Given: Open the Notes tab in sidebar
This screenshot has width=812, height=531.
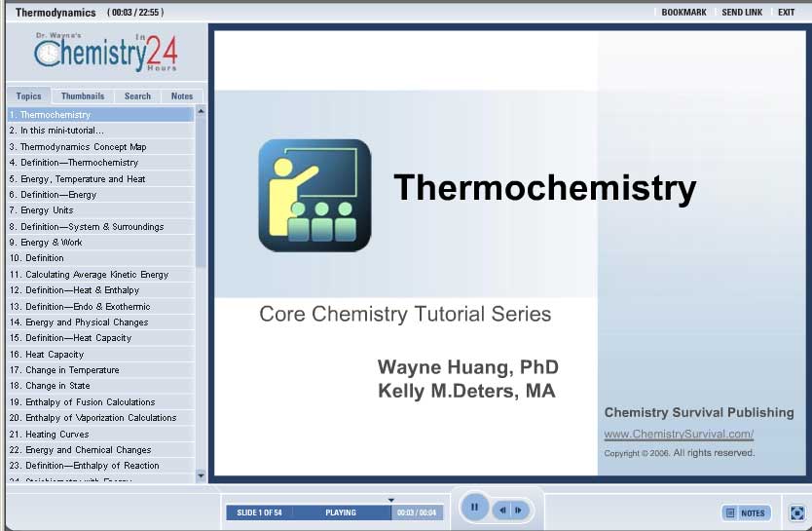Looking at the screenshot, I should pyautogui.click(x=182, y=96).
